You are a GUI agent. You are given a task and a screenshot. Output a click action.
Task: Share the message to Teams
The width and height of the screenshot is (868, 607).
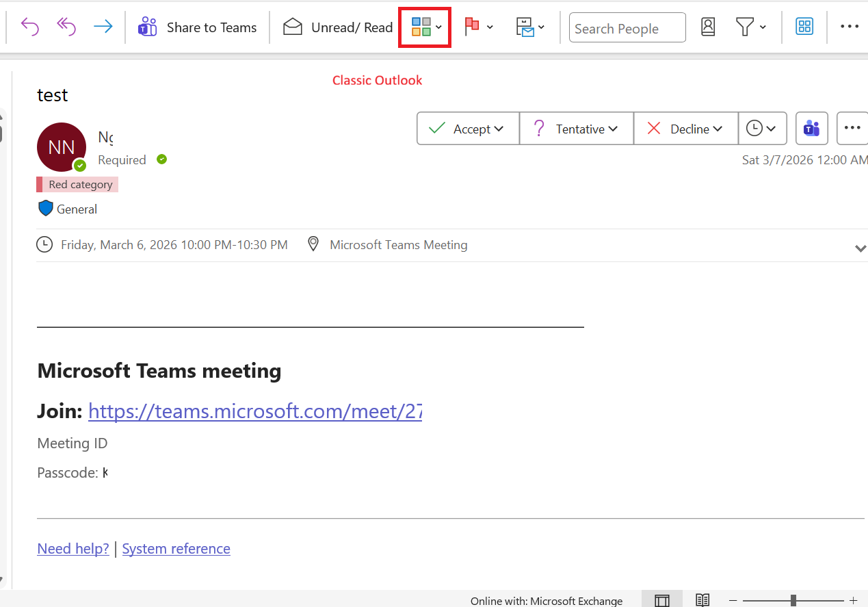point(197,27)
